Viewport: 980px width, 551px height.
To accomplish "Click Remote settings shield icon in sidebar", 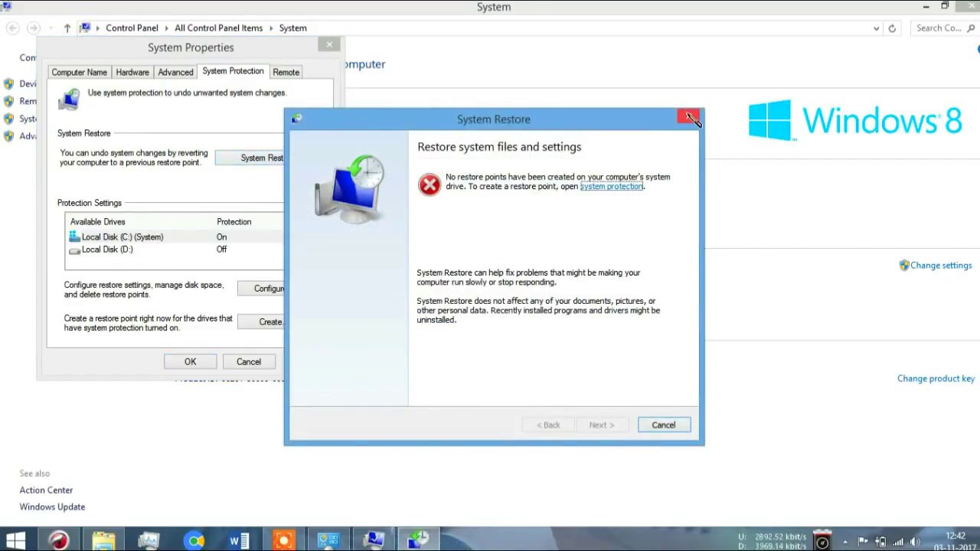I will tap(8, 101).
